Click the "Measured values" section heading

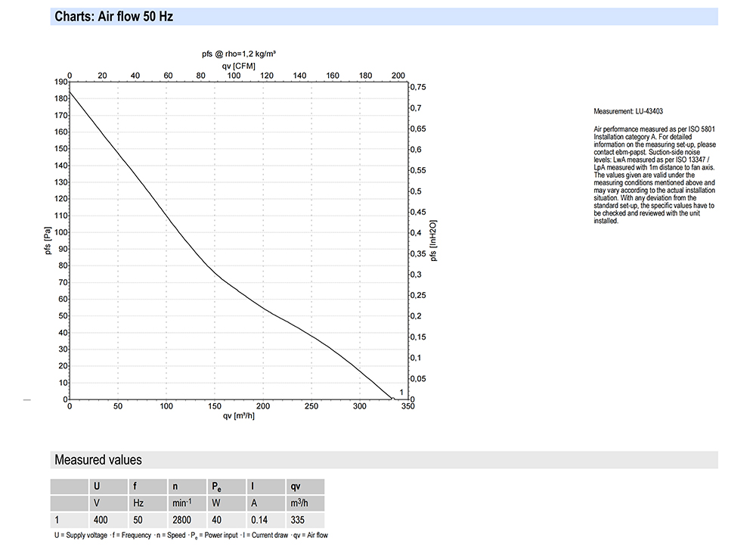coord(98,460)
